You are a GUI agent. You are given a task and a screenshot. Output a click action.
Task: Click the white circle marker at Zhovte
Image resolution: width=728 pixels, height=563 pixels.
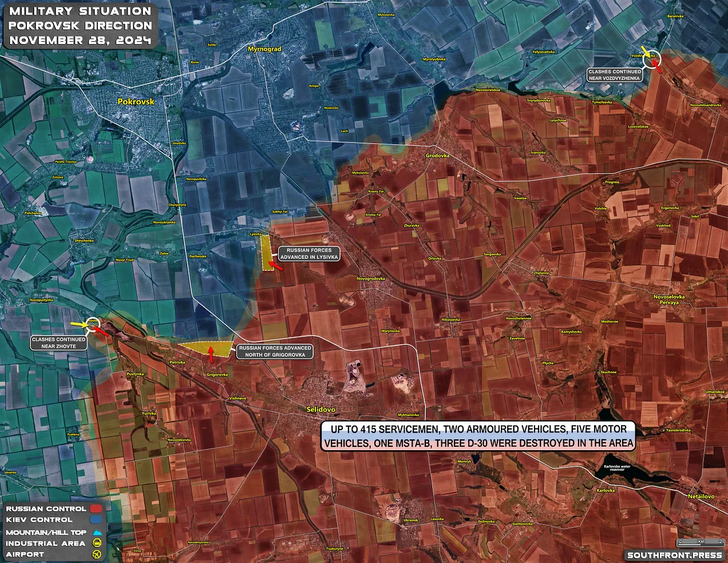click(92, 325)
